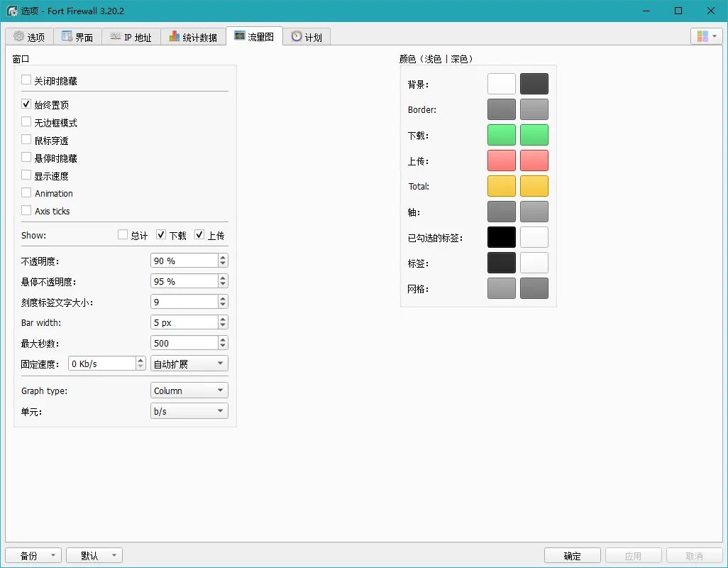Click the Fort Firewall title bar icon
Screen dimensions: 728x568
pyautogui.click(x=12, y=11)
